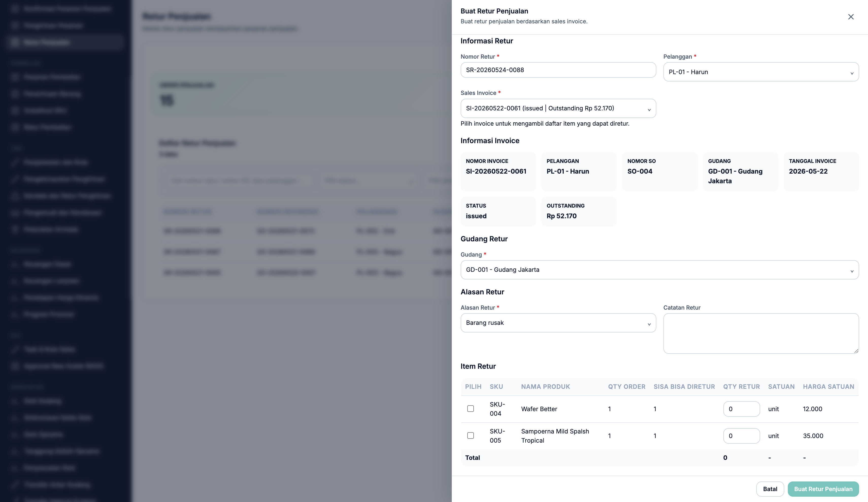Click the 12.000 unit price cell
The image size is (868, 502).
(812, 409)
